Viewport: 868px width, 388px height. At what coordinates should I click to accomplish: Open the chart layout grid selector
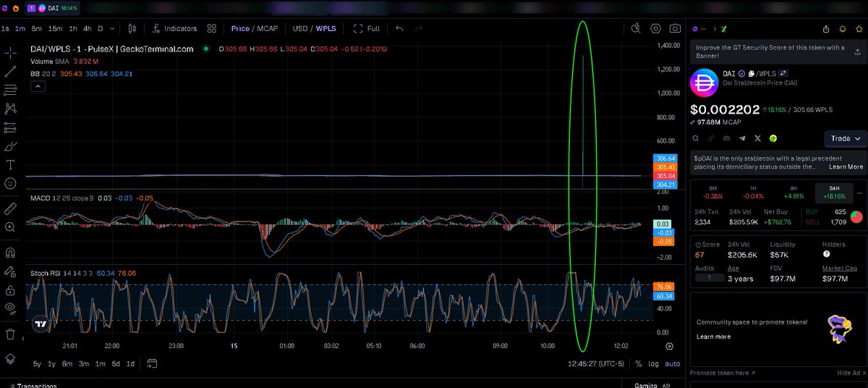212,28
